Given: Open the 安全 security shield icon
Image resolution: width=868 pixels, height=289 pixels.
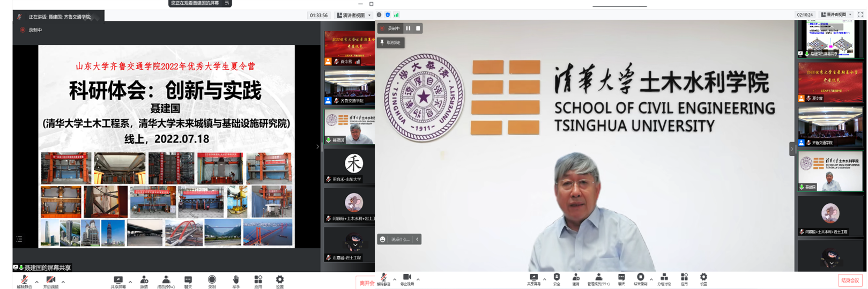Looking at the screenshot, I should point(557,279).
